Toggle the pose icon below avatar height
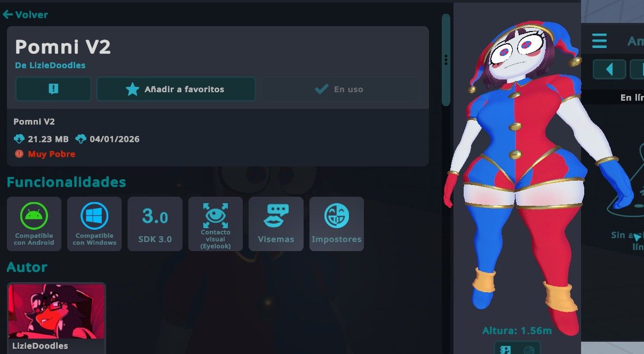 point(505,349)
